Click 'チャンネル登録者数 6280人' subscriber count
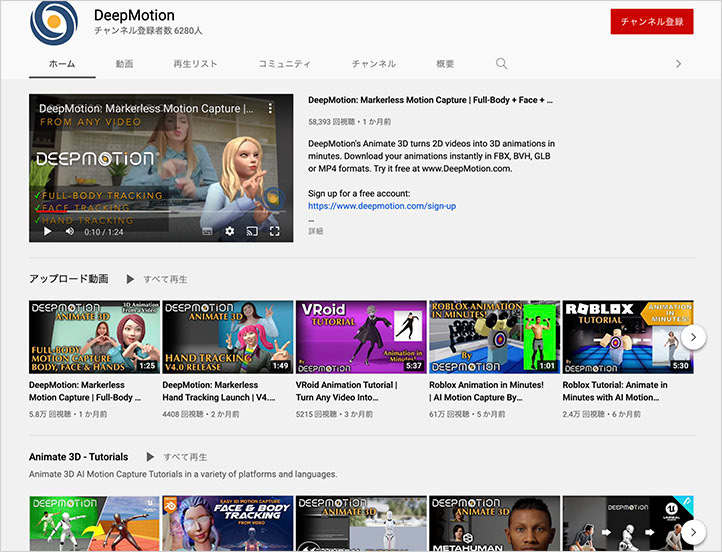The width and height of the screenshot is (722, 552). coord(148,30)
